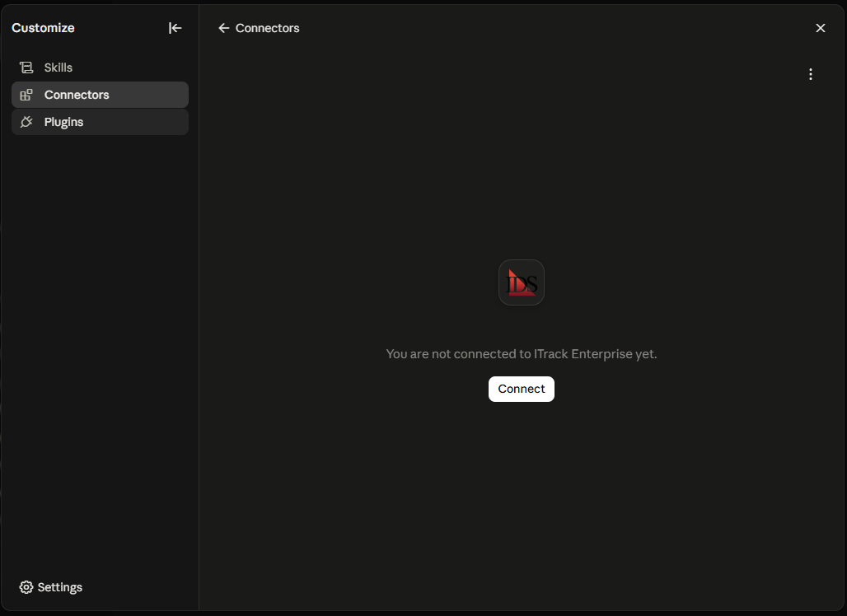This screenshot has width=847, height=616.
Task: Click the Settings gear icon
Action: [x=26, y=587]
